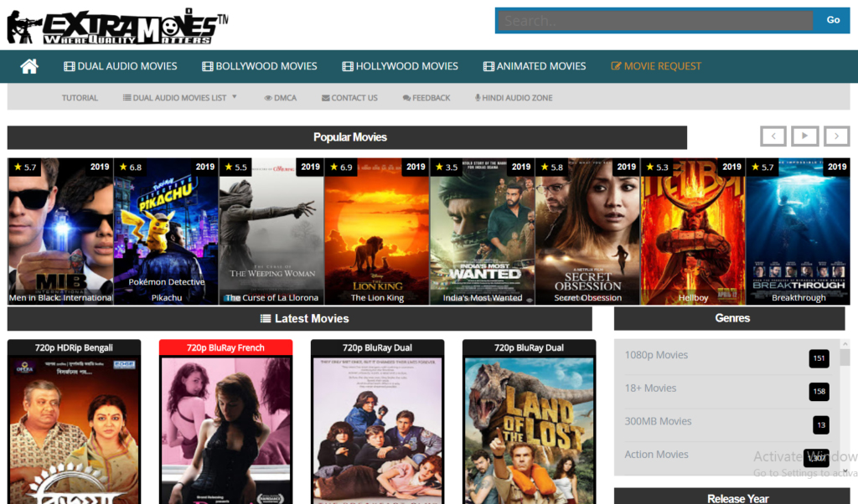
Task: Click the ExtraMovies site logo
Action: tap(117, 27)
